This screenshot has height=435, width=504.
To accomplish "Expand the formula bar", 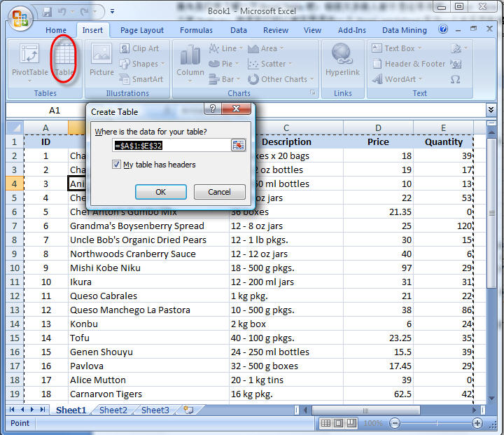I will pyautogui.click(x=491, y=111).
